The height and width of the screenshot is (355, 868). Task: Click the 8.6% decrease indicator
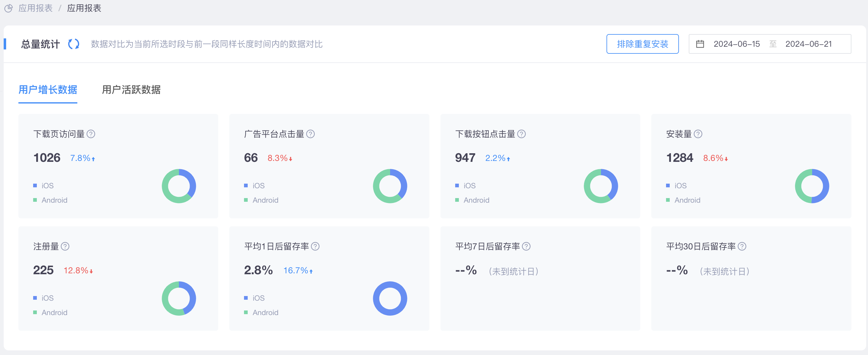tap(716, 158)
